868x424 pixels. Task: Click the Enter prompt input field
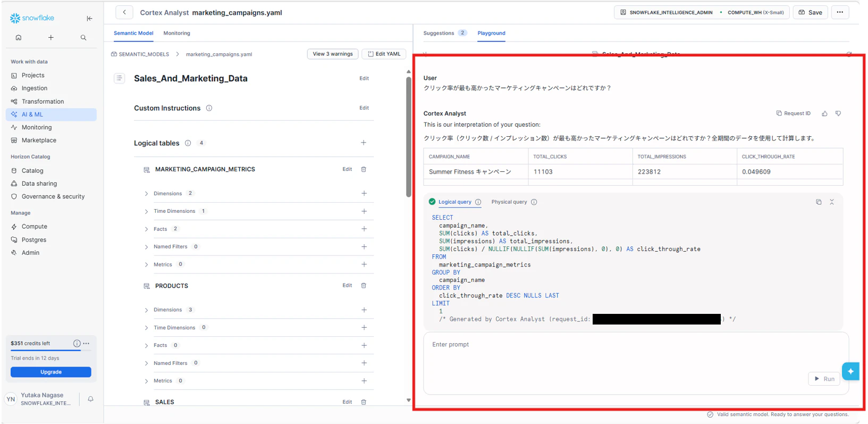pyautogui.click(x=636, y=363)
